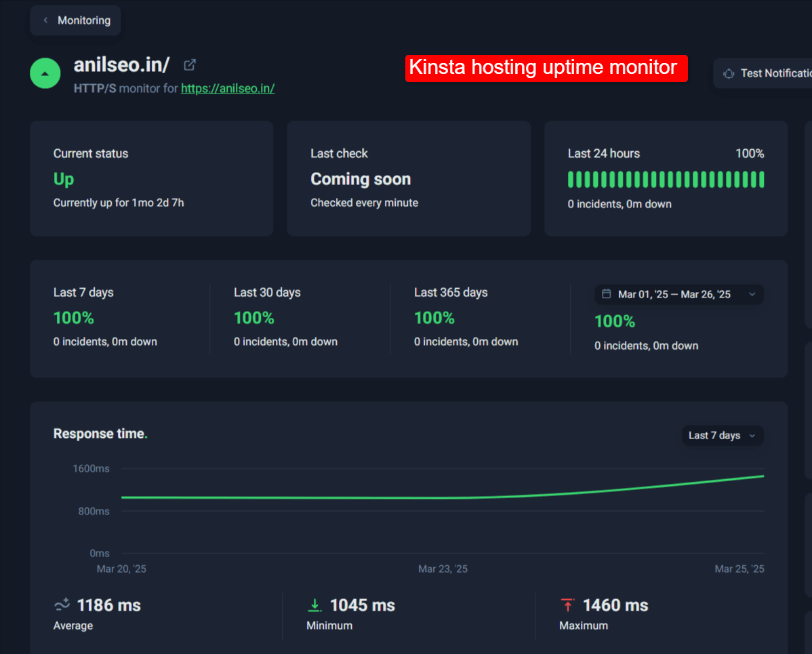The width and height of the screenshot is (812, 654).
Task: Click the 1600ms axis label
Action: (x=91, y=468)
